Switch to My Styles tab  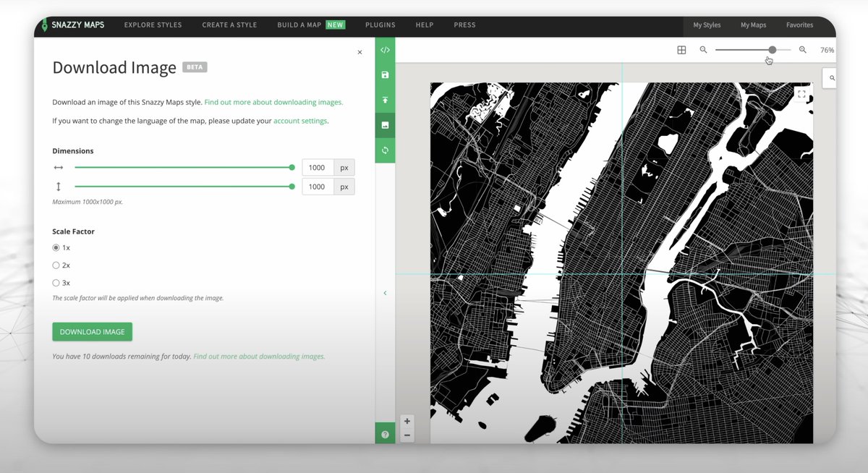tap(707, 25)
